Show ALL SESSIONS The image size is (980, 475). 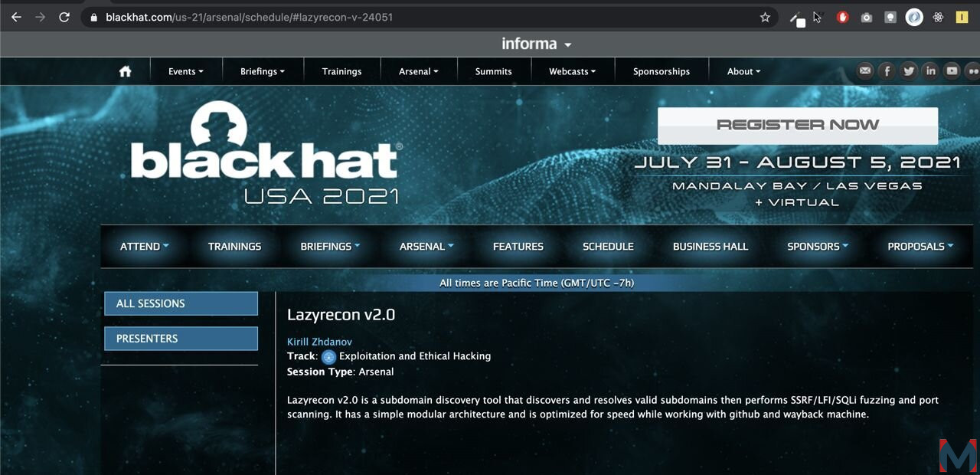click(x=181, y=303)
